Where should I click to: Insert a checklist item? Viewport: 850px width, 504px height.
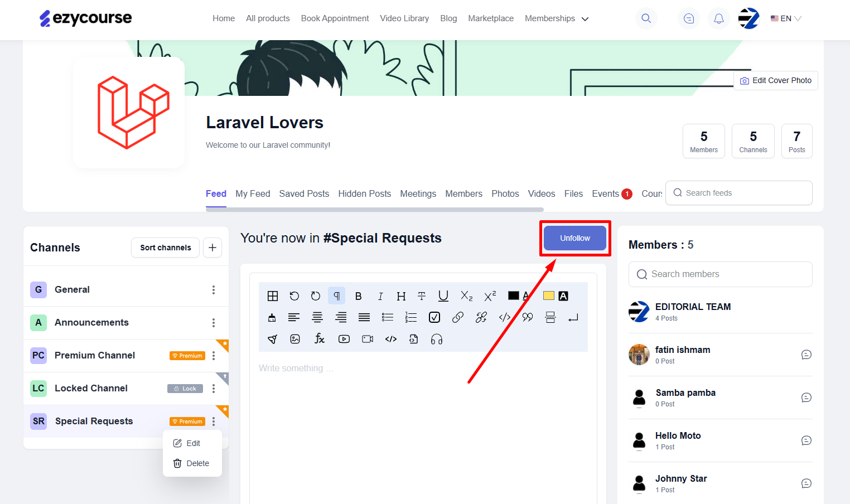pos(434,317)
